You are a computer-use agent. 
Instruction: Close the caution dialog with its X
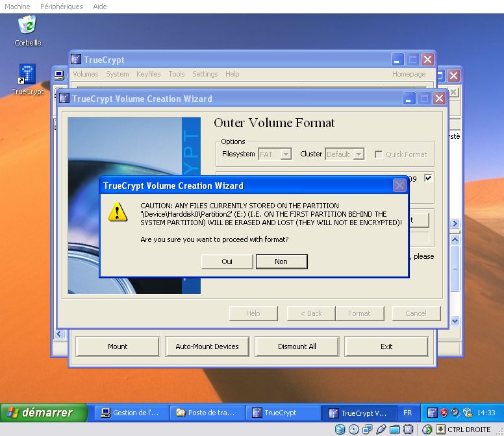click(x=399, y=186)
